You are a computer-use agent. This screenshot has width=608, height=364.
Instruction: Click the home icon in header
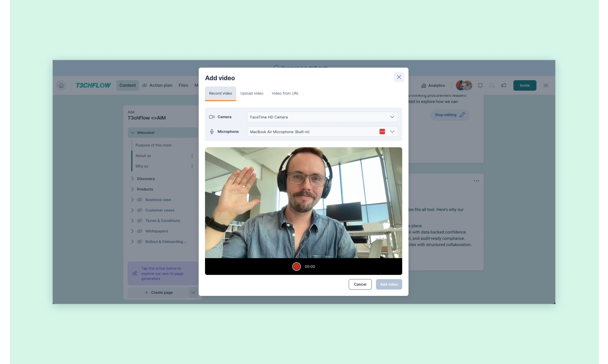pos(61,85)
